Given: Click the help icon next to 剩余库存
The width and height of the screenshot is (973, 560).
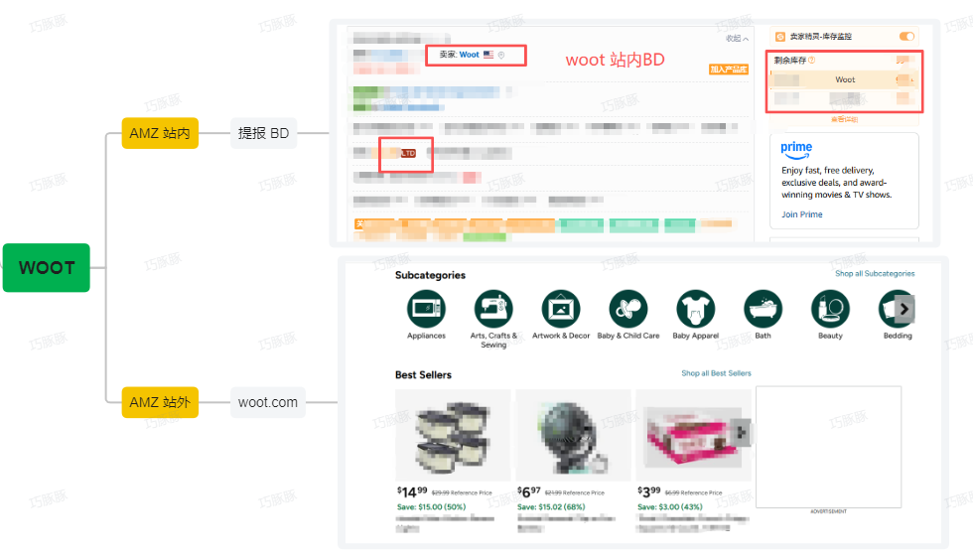Looking at the screenshot, I should 812,61.
